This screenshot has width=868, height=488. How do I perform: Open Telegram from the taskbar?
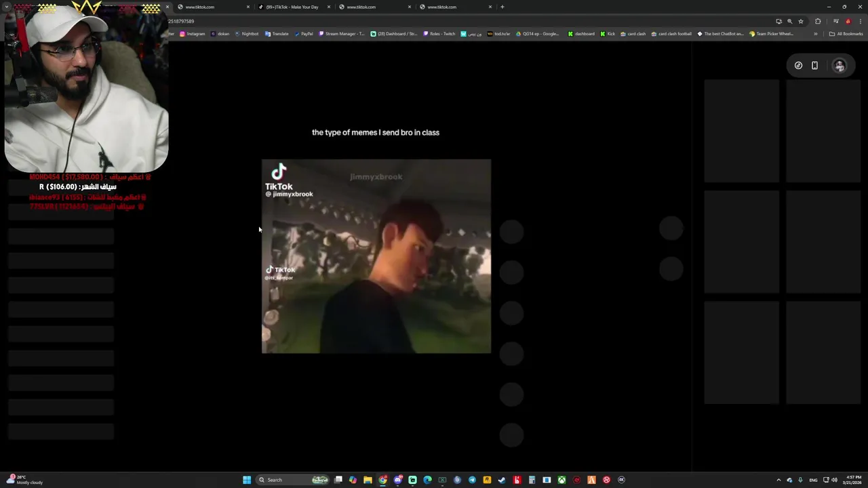point(472,480)
